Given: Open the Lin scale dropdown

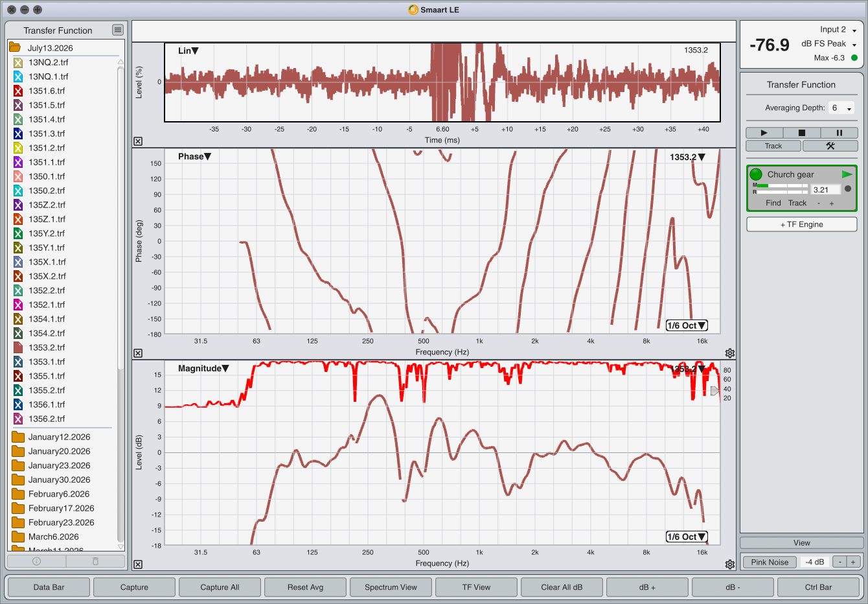Looking at the screenshot, I should click(188, 51).
